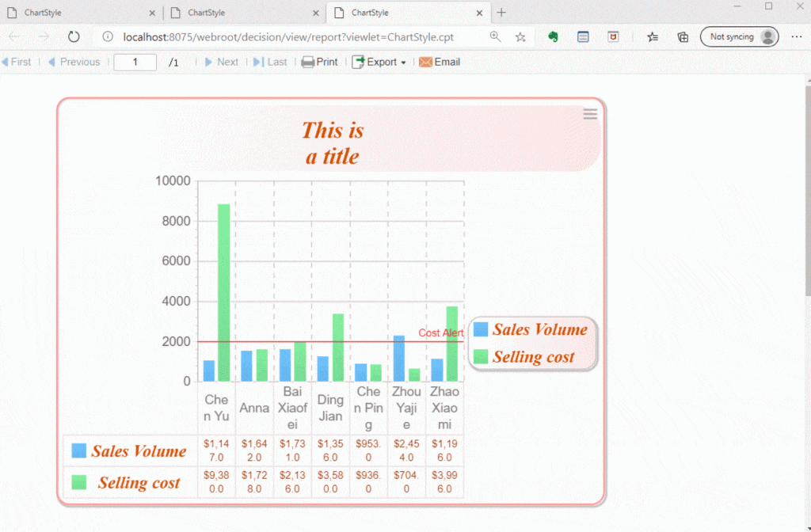
Task: Click the $704.0 table cell
Action: [x=406, y=481]
